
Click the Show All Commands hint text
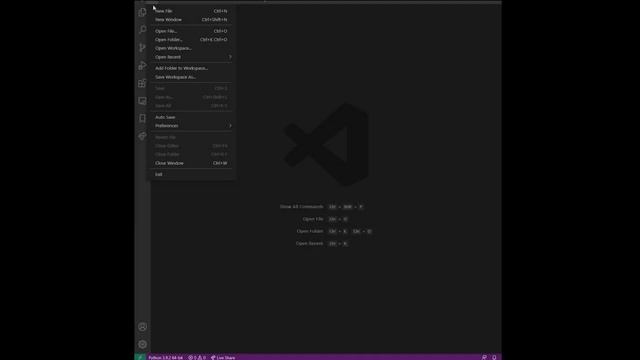coord(301,207)
